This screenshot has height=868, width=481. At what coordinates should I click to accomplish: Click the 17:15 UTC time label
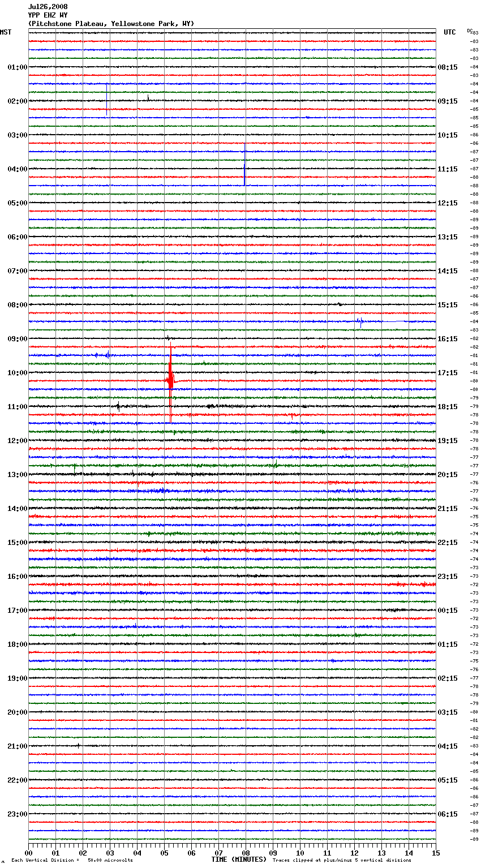[x=448, y=373]
